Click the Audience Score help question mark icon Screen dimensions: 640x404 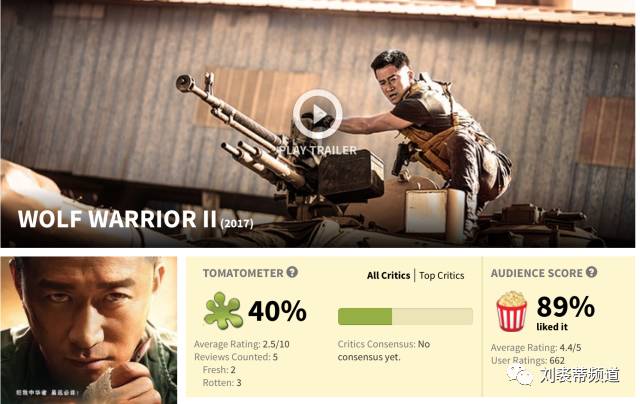(x=591, y=272)
